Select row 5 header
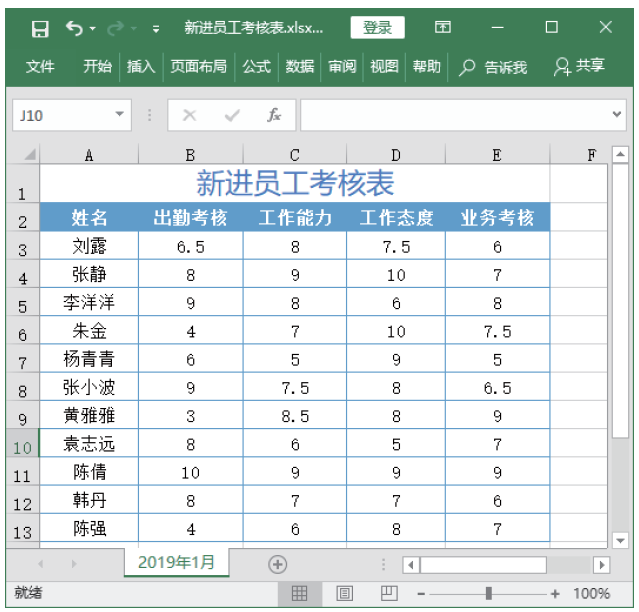639x612 pixels. (22, 302)
